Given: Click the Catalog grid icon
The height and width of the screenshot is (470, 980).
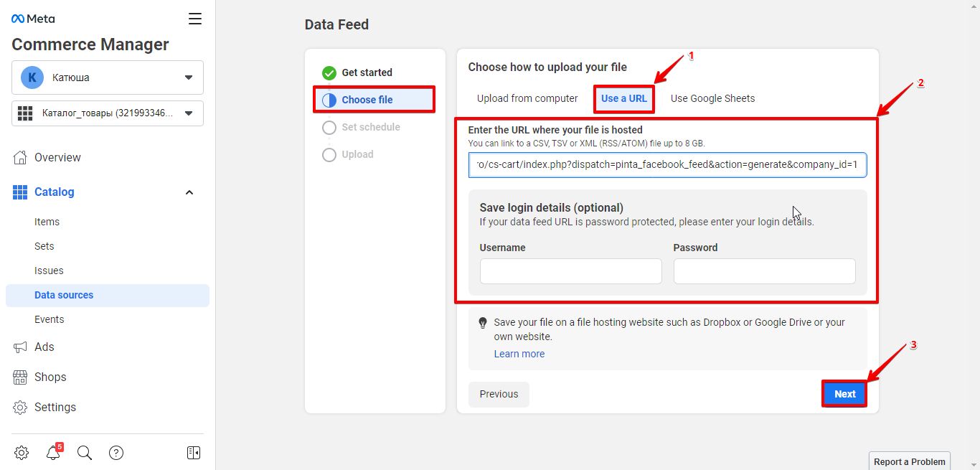Looking at the screenshot, I should [x=21, y=192].
